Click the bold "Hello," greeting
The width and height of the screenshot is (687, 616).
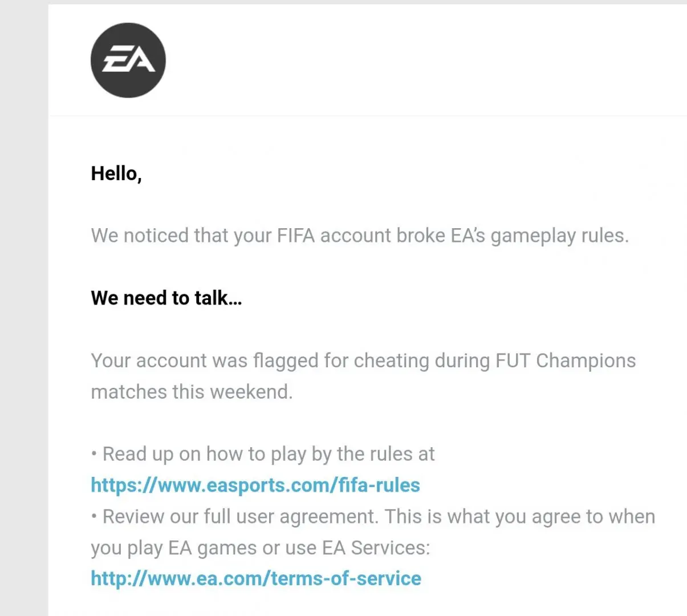(x=116, y=173)
